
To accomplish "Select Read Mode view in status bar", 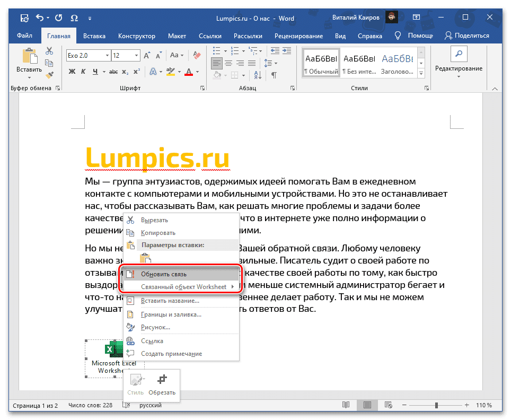I will point(346,405).
